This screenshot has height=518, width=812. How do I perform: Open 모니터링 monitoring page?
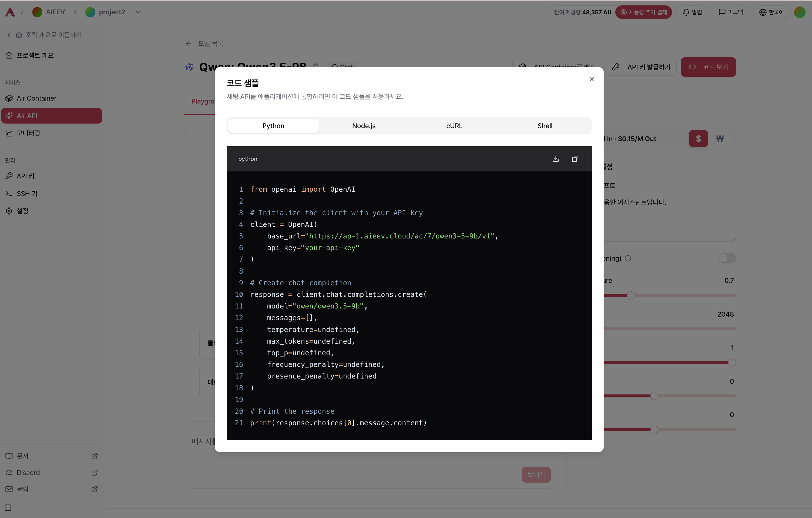point(52,133)
